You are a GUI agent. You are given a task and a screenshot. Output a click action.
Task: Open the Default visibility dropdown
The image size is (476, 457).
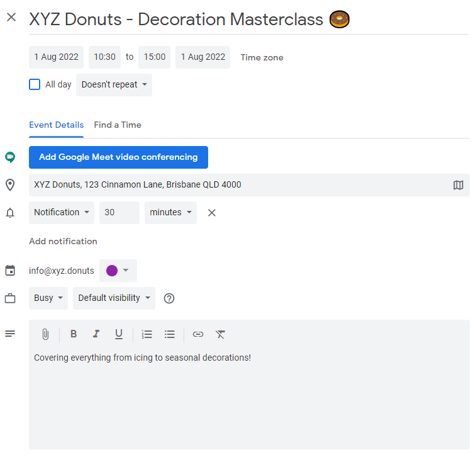click(114, 298)
